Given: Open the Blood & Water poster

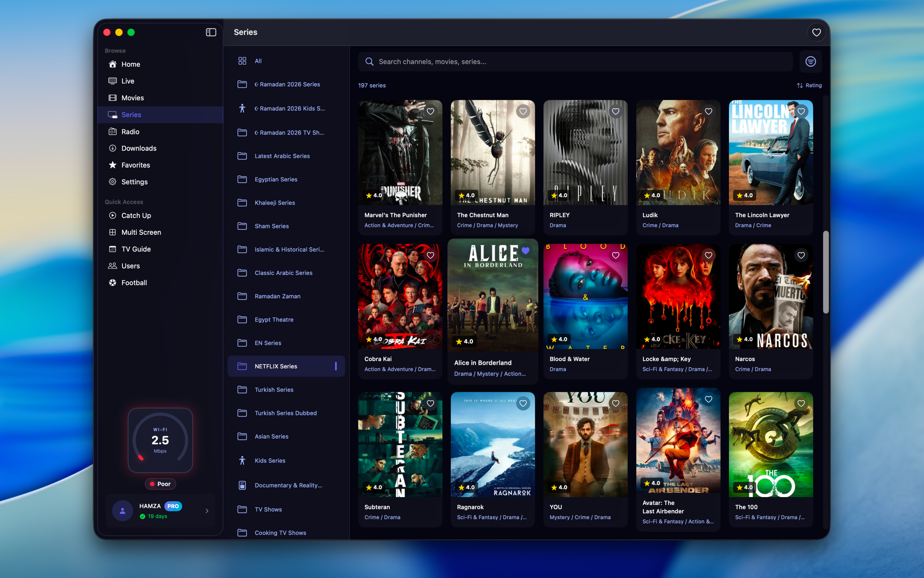Looking at the screenshot, I should click(585, 296).
